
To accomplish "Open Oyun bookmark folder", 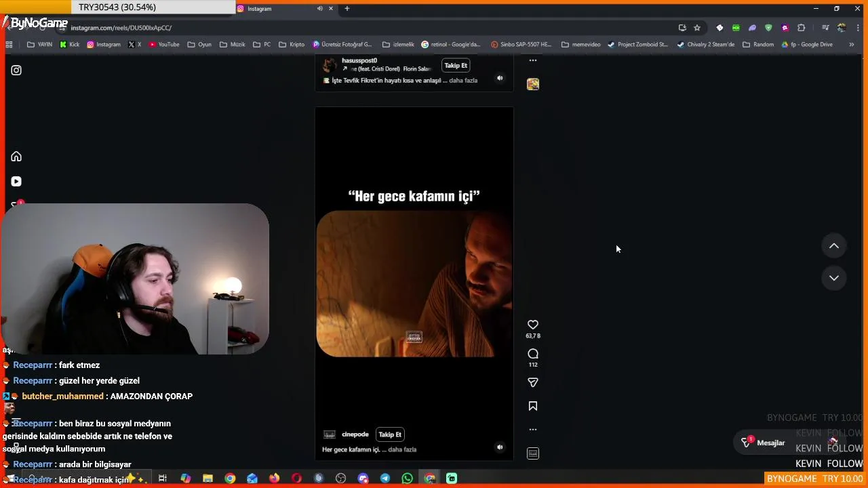I will click(x=199, y=45).
